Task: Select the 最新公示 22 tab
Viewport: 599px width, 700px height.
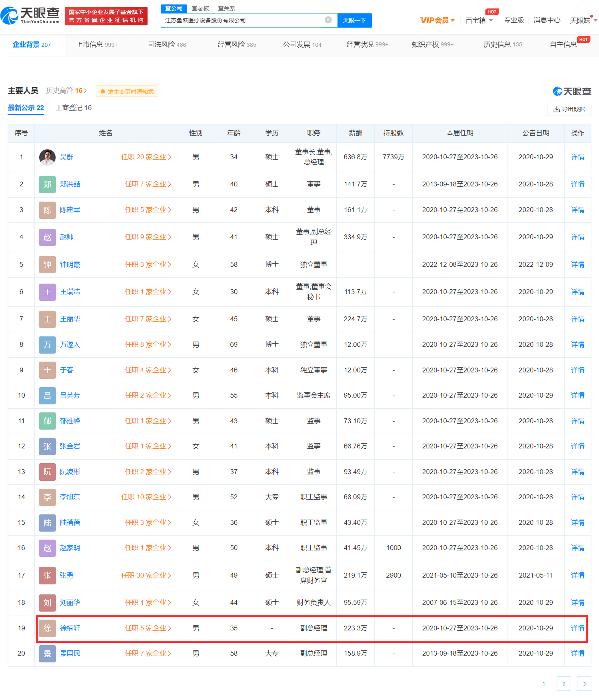Action: coord(26,108)
